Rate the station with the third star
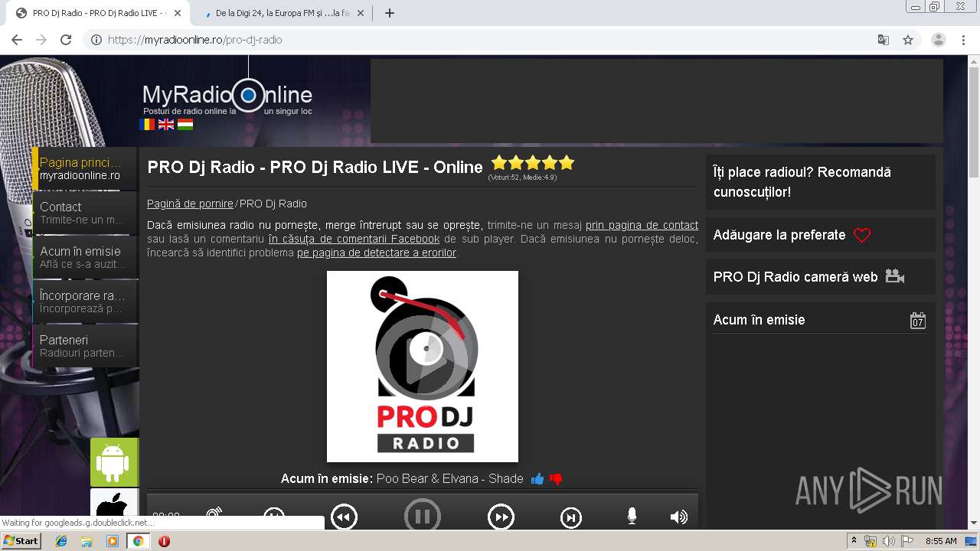This screenshot has height=551, width=980. [x=533, y=162]
